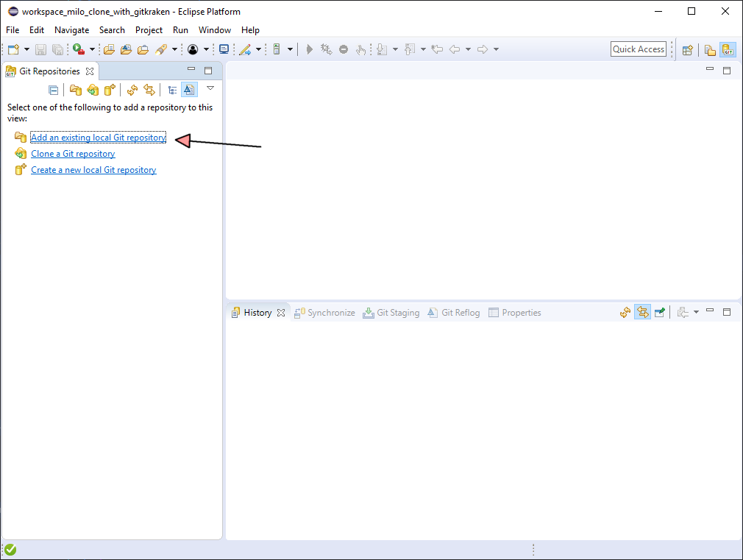Click Create a new local Git repository link
This screenshot has height=560, width=743.
tap(93, 170)
